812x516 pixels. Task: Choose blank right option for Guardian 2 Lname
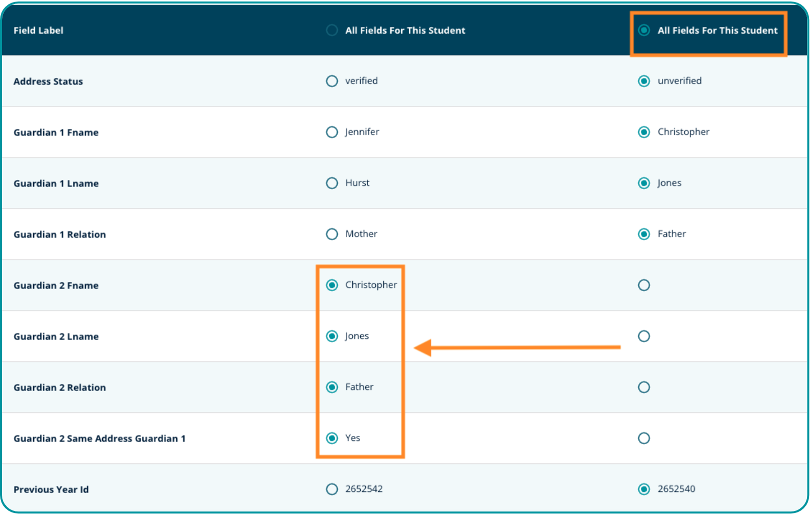(x=644, y=336)
